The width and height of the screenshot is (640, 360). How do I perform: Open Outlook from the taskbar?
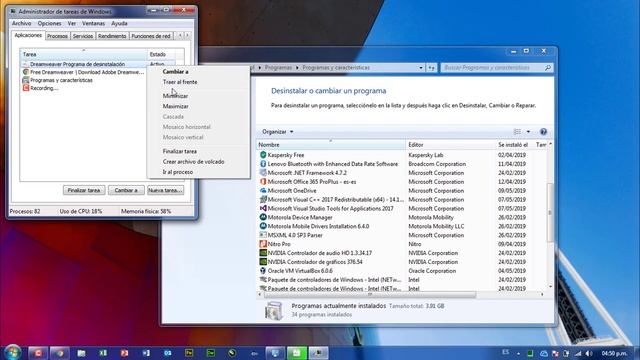click(x=168, y=353)
